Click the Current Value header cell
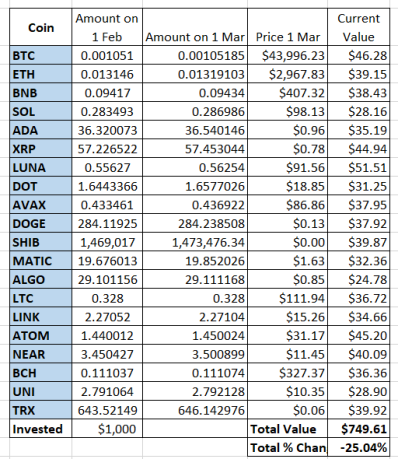 click(359, 27)
